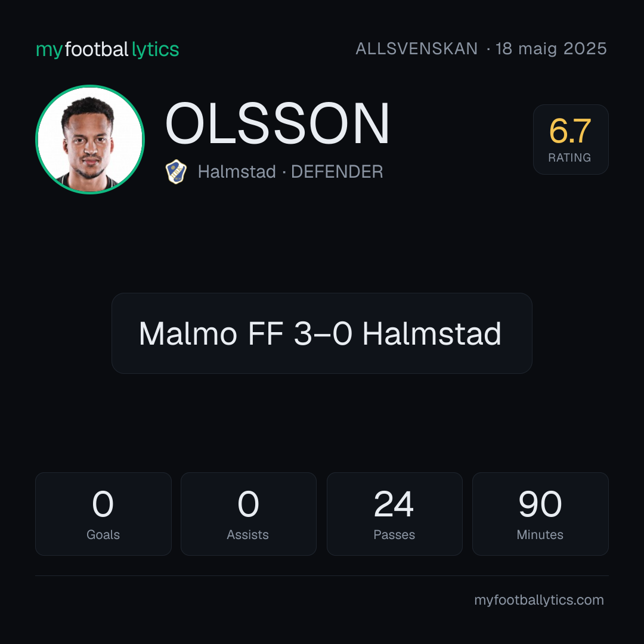Click the OLSSON player name heading

277,123
